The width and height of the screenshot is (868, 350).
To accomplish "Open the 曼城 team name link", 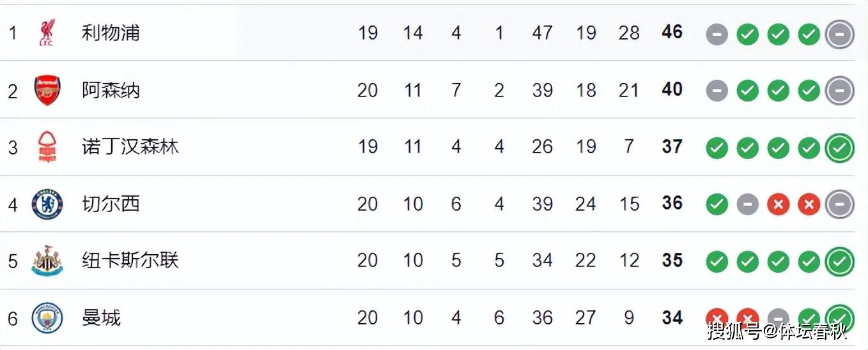I will tap(101, 317).
